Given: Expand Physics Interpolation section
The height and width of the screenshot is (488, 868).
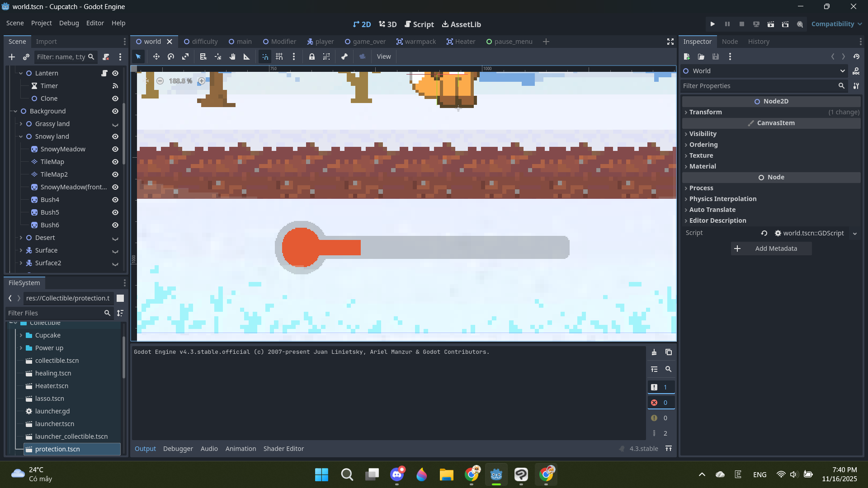Looking at the screenshot, I should click(771, 199).
